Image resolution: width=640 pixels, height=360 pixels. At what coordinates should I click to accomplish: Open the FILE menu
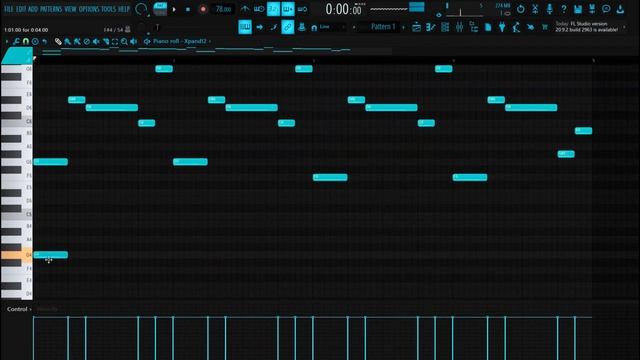click(x=8, y=9)
